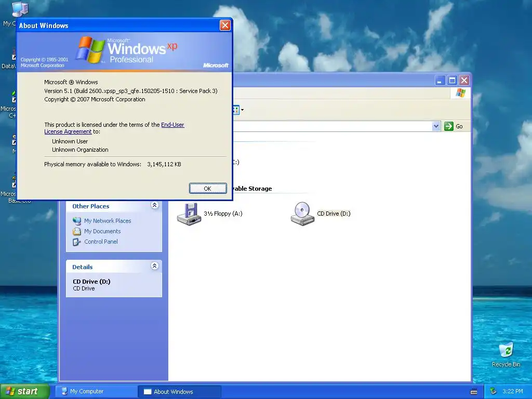532x399 pixels.
Task: Click the My Documents folder icon
Action: (x=77, y=231)
